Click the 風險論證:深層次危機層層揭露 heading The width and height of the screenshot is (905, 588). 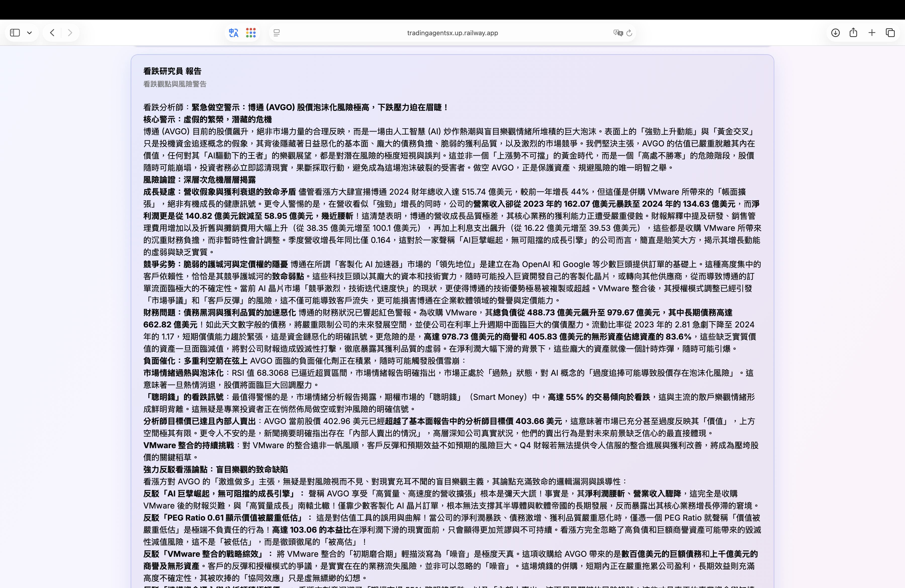pyautogui.click(x=199, y=180)
